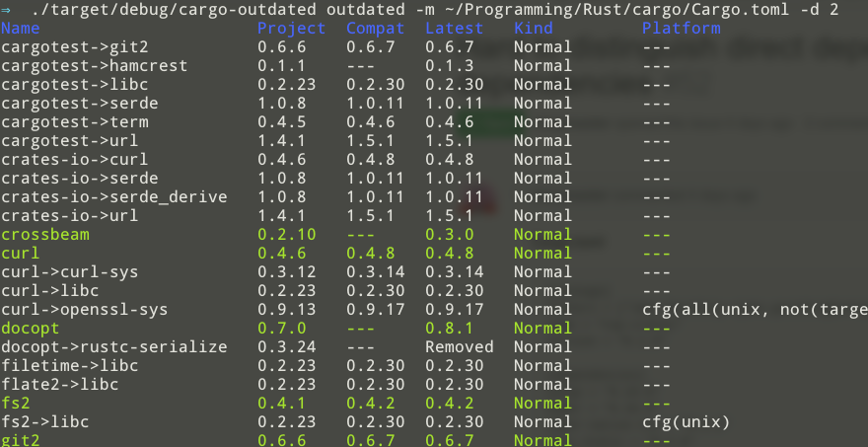This screenshot has width=868, height=447.
Task: Select the Name column header
Action: [x=21, y=29]
